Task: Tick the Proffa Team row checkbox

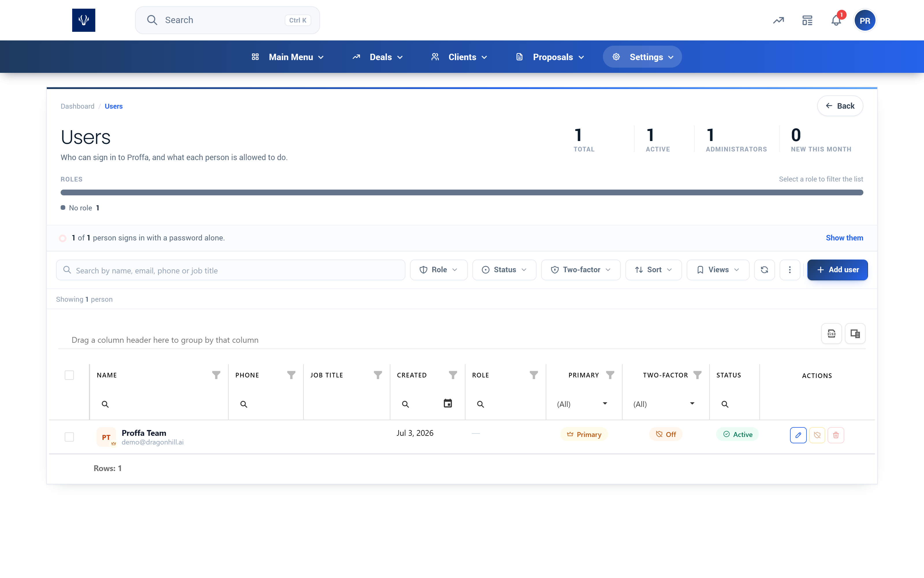Action: (69, 437)
